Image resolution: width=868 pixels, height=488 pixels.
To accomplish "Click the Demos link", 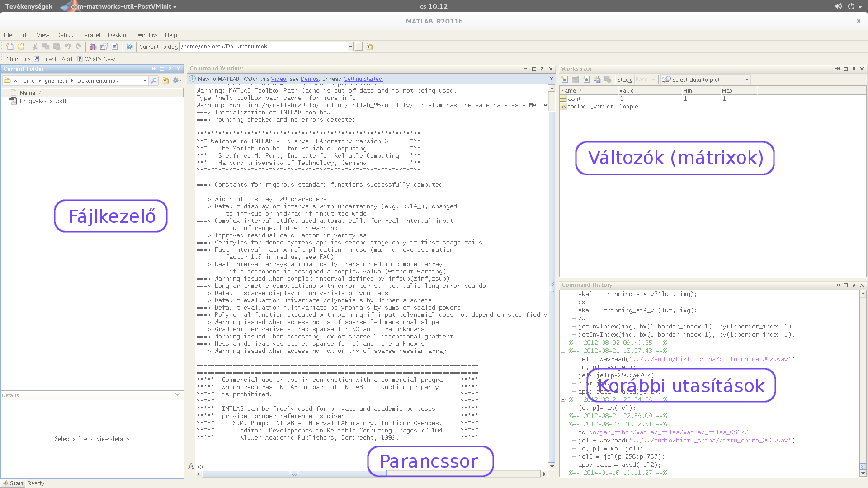I will pyautogui.click(x=309, y=79).
